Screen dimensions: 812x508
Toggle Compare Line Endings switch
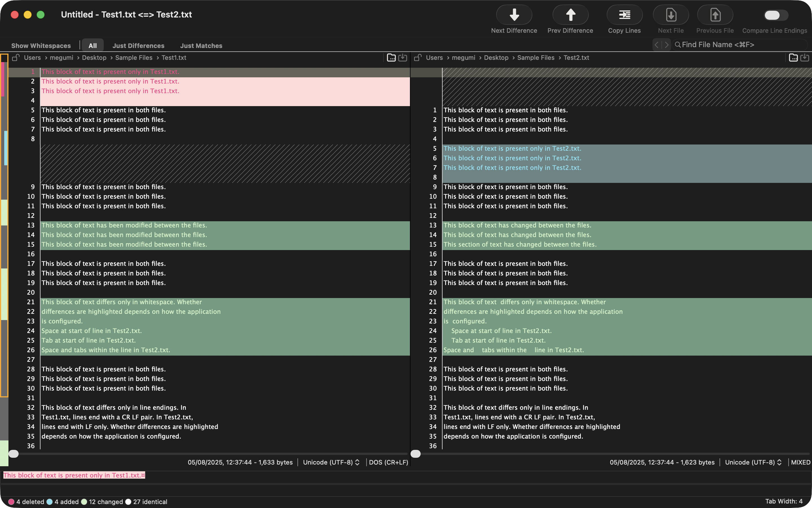click(x=776, y=15)
